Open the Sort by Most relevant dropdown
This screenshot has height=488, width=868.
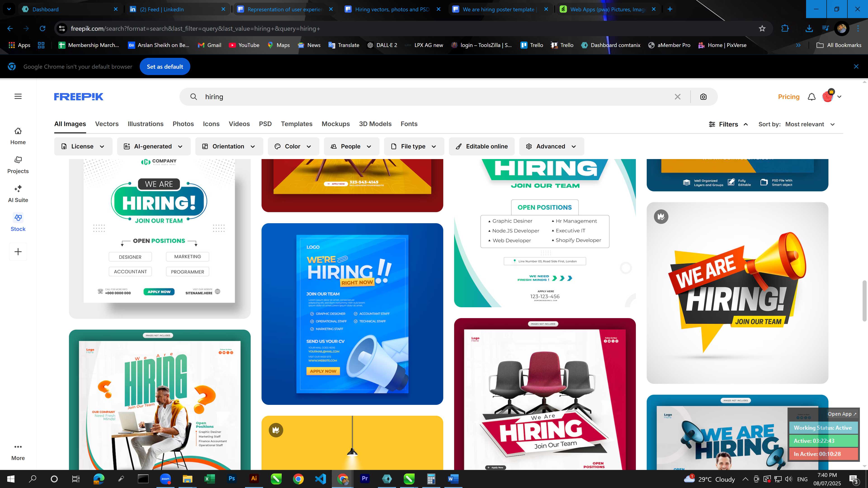coord(810,124)
